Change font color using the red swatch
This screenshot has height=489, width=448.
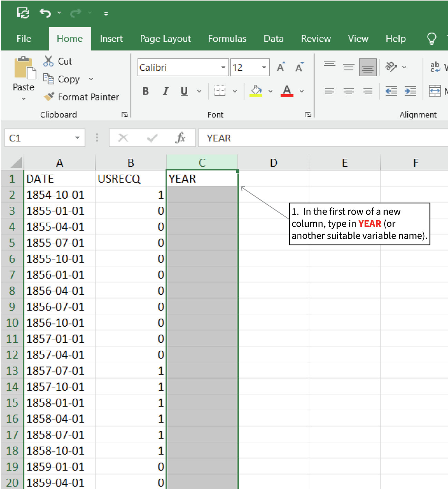click(x=287, y=91)
